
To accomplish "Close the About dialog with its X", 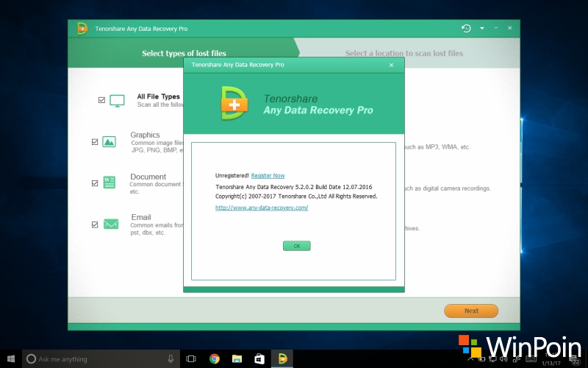I will [x=391, y=65].
